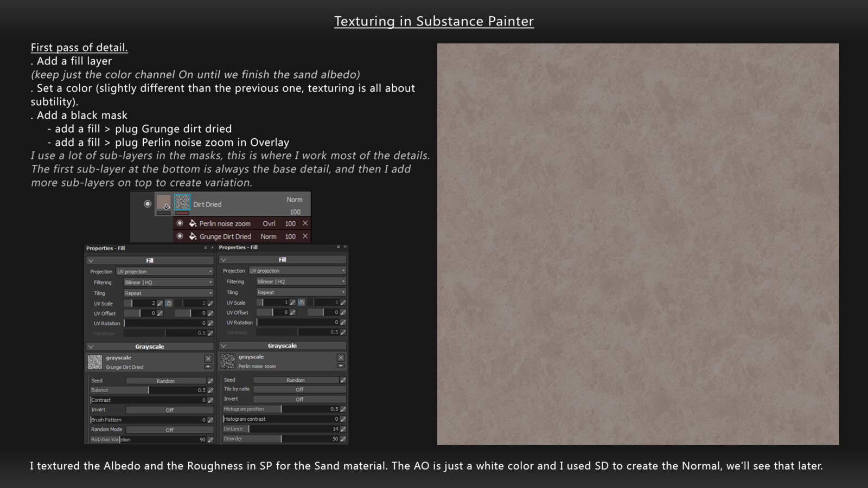Remove the Perlin noise zoom sub-layer
This screenshot has width=868, height=488.
click(x=305, y=223)
